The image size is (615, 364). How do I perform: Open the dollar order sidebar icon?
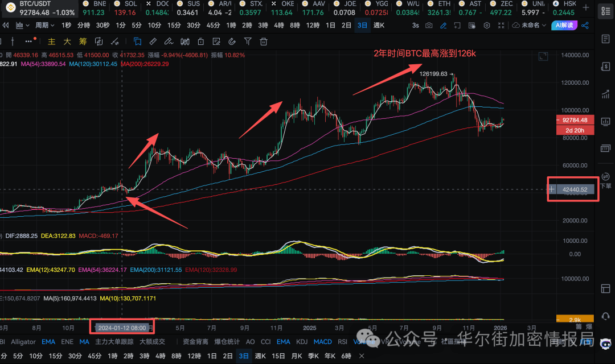pos(605,66)
